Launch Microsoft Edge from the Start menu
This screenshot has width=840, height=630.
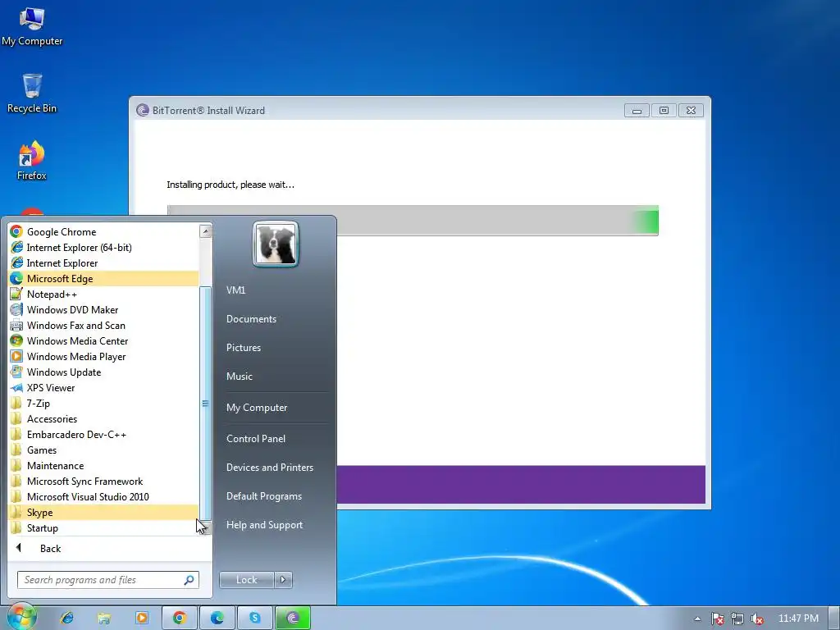[x=103, y=279]
